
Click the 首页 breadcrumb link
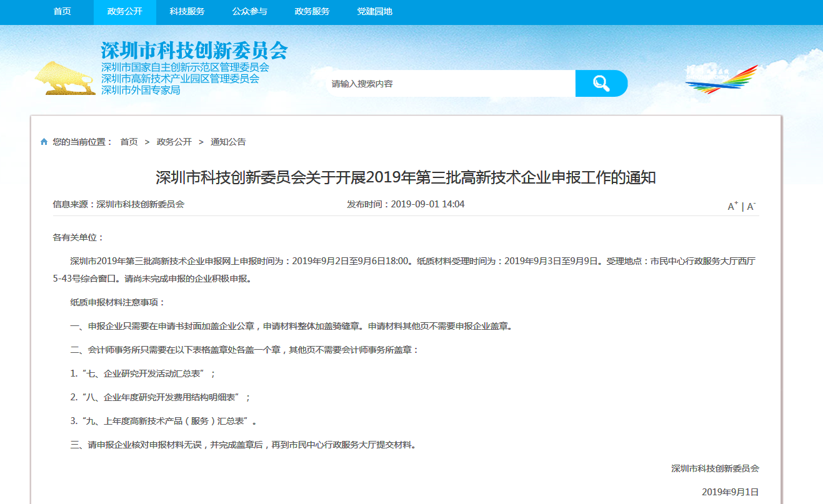coord(128,142)
